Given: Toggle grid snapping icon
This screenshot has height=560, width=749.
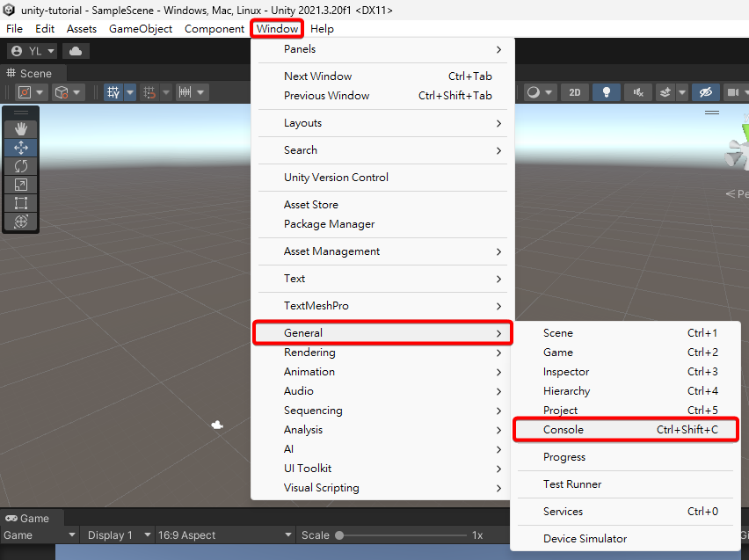Looking at the screenshot, I should click(x=149, y=92).
